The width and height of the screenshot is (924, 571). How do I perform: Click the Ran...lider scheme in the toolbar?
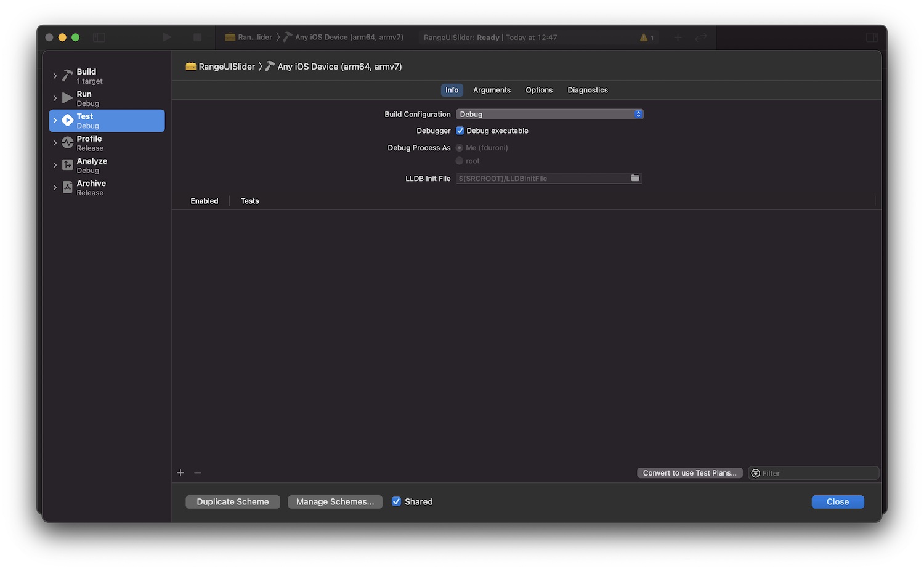[249, 37]
